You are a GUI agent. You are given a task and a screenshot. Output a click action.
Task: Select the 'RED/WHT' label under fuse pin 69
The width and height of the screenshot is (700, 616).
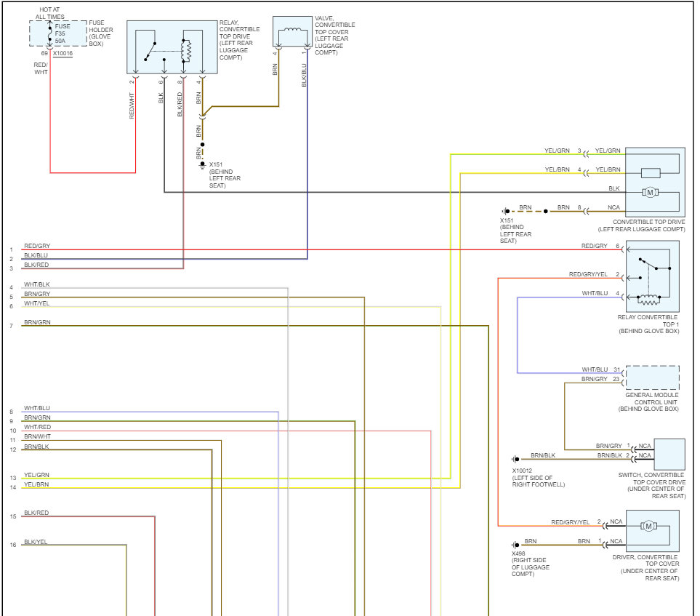click(41, 68)
